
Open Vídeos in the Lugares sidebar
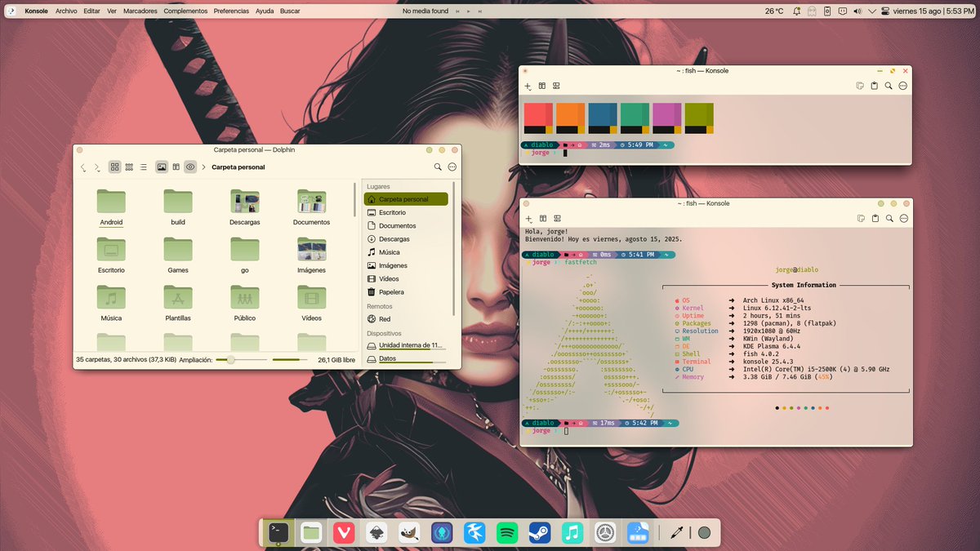[406, 278]
